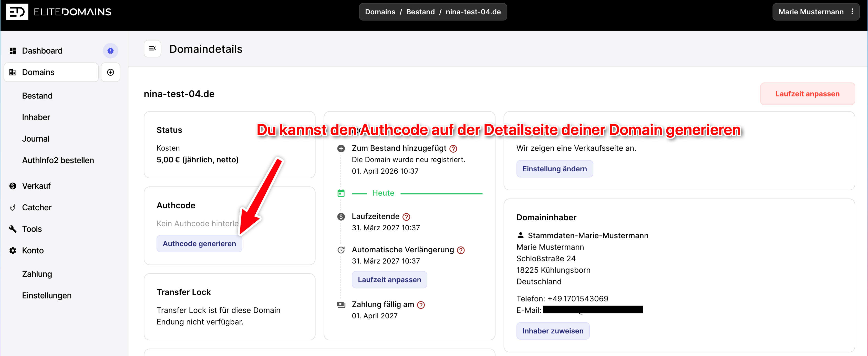Show help for Laufzeitende
The width and height of the screenshot is (868, 356).
(x=406, y=217)
